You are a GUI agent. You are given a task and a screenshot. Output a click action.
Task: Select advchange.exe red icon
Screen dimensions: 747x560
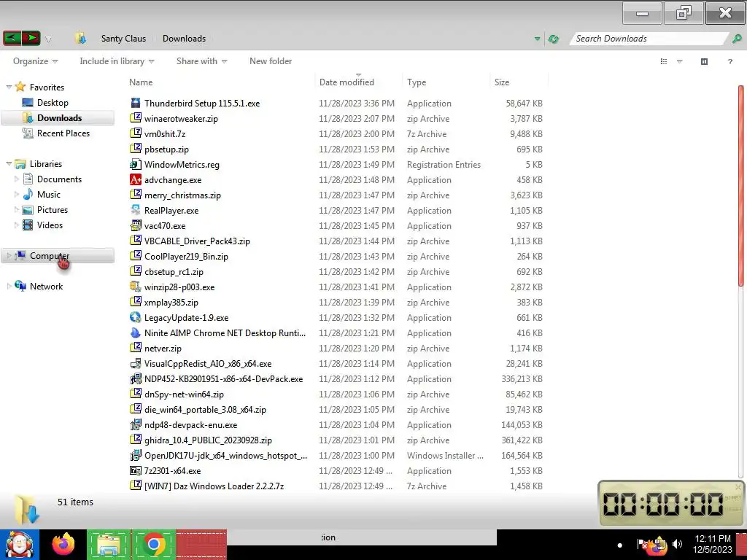(x=136, y=179)
